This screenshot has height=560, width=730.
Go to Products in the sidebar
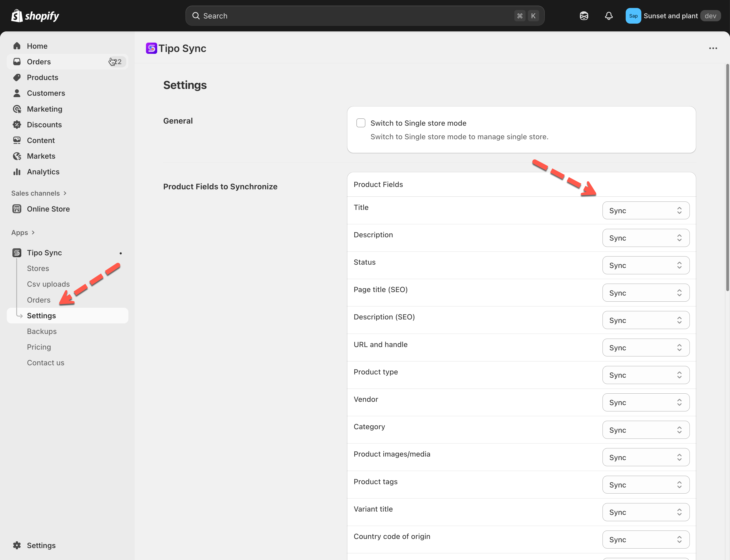click(42, 77)
